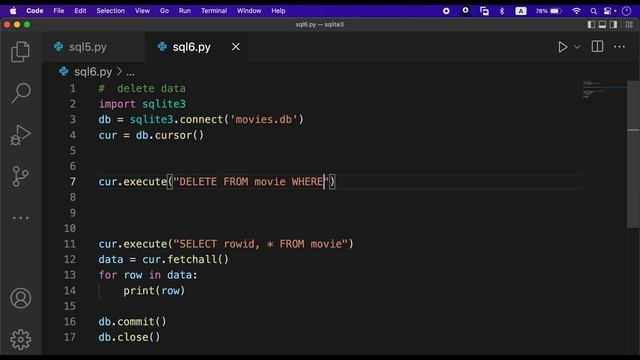
Task: Click the vertical editor scrollbar
Action: tap(633, 154)
